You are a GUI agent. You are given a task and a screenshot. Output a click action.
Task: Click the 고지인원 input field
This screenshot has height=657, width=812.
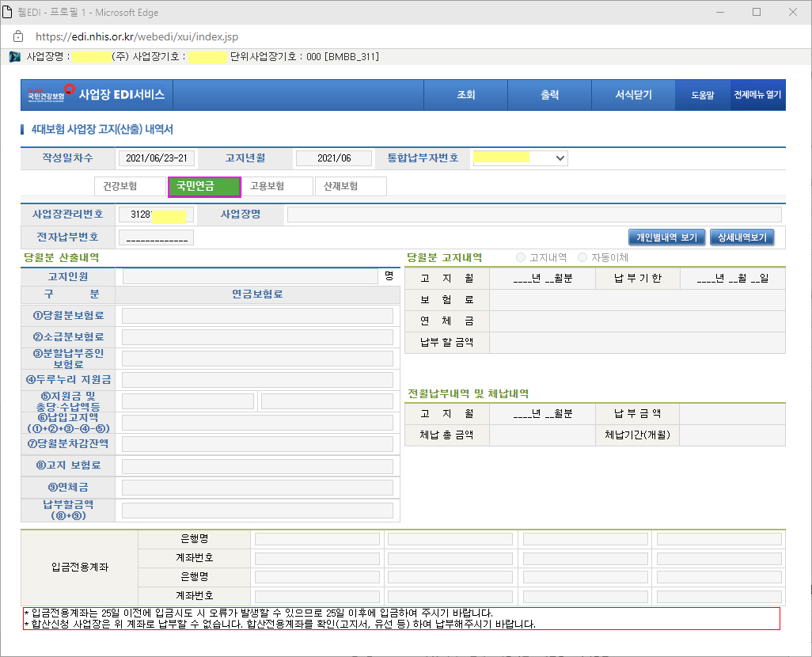(250, 276)
